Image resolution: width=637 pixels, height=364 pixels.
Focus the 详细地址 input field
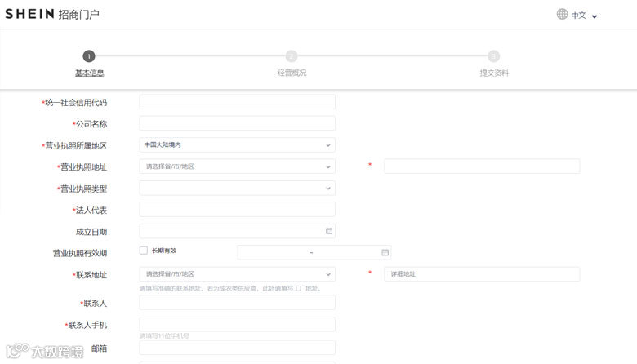tap(482, 274)
